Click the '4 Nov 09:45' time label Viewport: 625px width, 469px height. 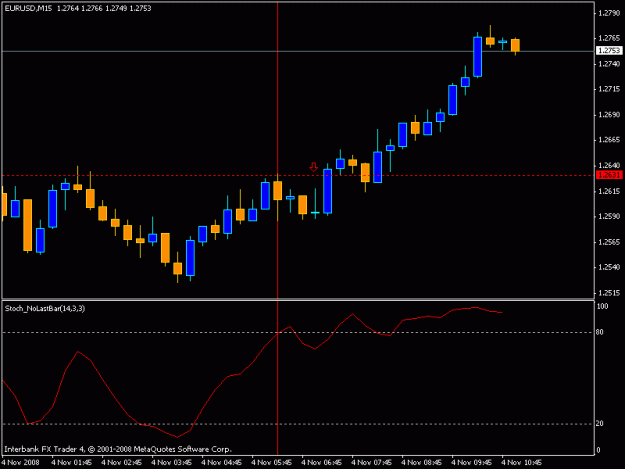coord(472,463)
